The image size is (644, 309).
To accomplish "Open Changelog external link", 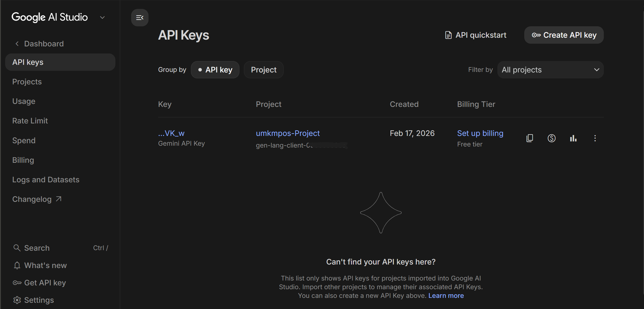I will tap(37, 199).
